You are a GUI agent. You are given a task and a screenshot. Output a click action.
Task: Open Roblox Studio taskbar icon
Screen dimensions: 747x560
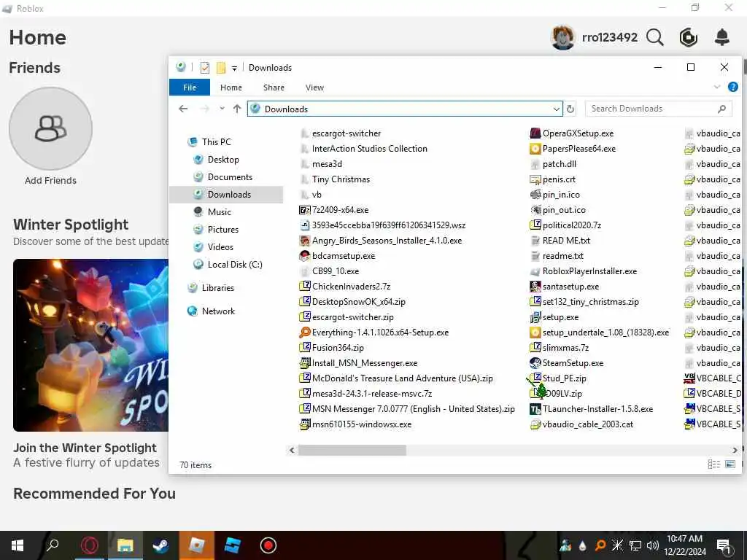[x=232, y=545]
